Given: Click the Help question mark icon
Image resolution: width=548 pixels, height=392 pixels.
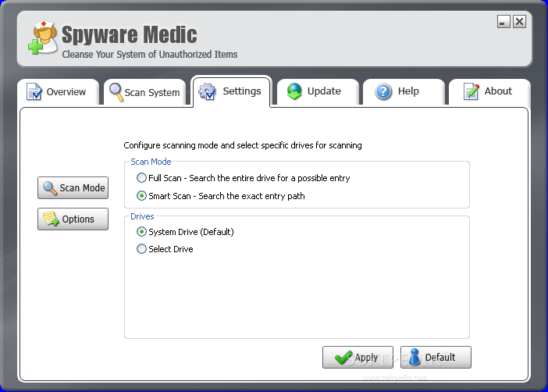Looking at the screenshot, I should coord(383,91).
